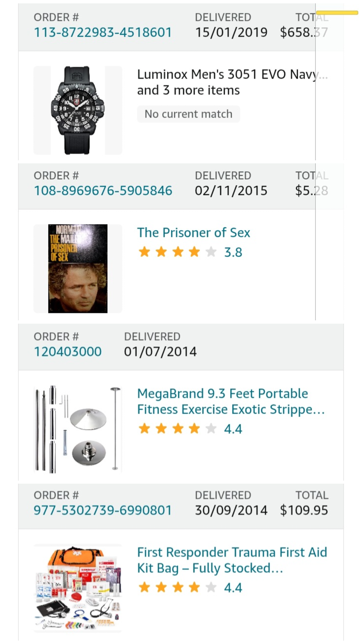Click The Prisoner of Sex book cover
Screen dimensions: 362x644
[x=78, y=269]
